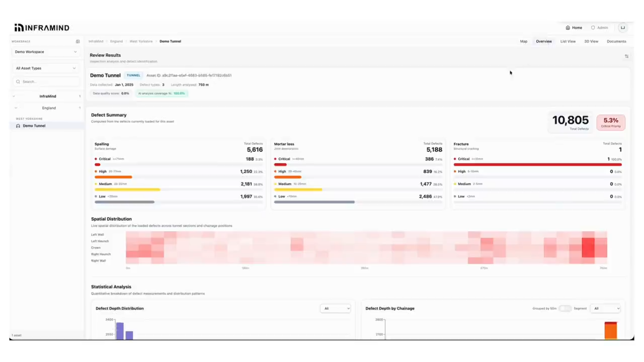
Task: Click in the sidebar Search field
Action: coord(45,81)
